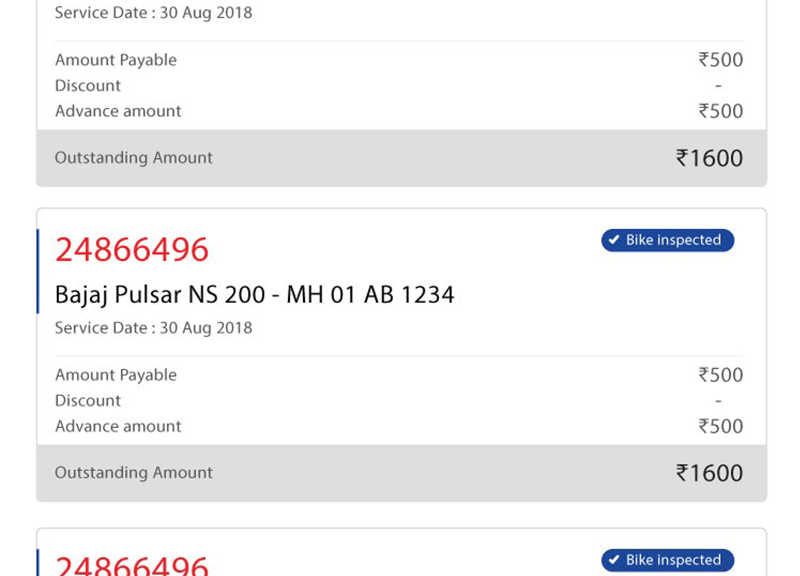Click the ₹1600 outstanding value in the top card

pos(709,158)
